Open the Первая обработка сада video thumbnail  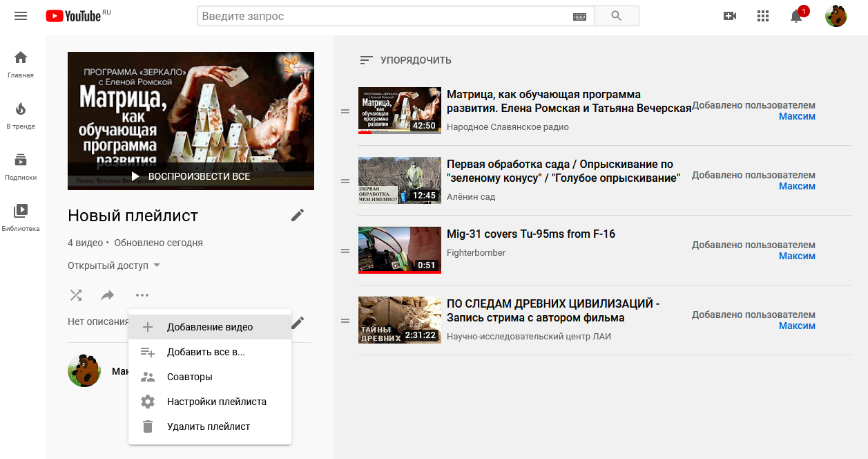(x=399, y=180)
